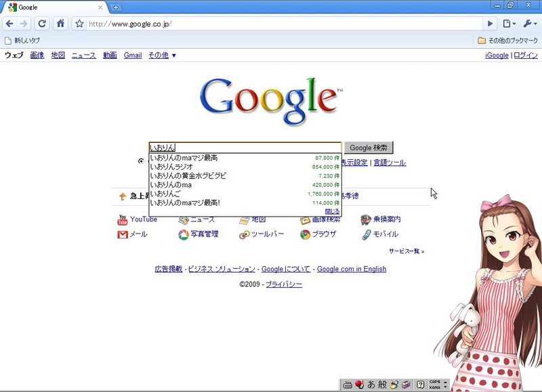The height and width of the screenshot is (392, 542).
Task: Go back with the browser back arrow
Action: click(9, 24)
